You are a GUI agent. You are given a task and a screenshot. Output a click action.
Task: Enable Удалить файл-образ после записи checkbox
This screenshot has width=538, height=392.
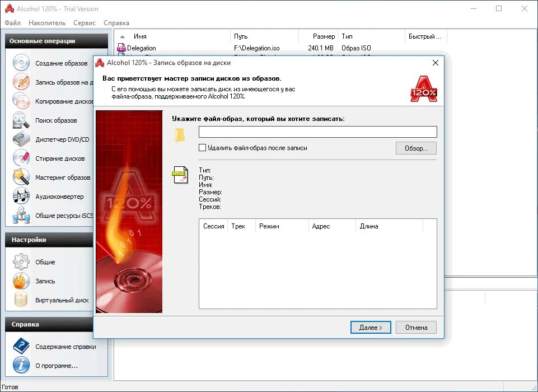click(x=203, y=148)
